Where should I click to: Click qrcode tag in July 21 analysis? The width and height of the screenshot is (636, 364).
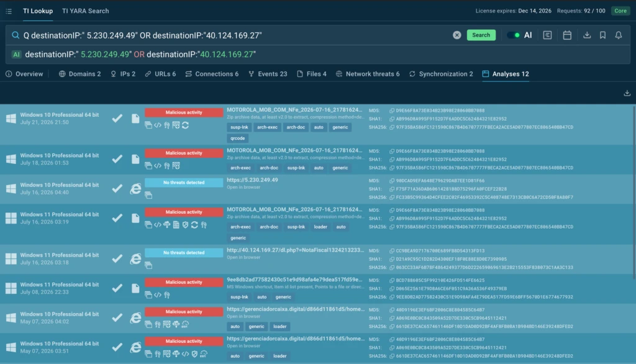point(238,139)
